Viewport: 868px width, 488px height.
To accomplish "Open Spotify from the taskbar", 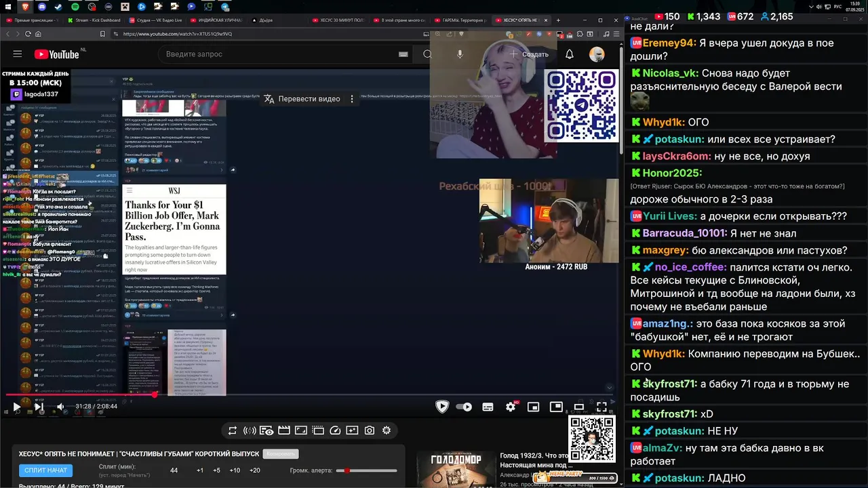I will tap(75, 7).
